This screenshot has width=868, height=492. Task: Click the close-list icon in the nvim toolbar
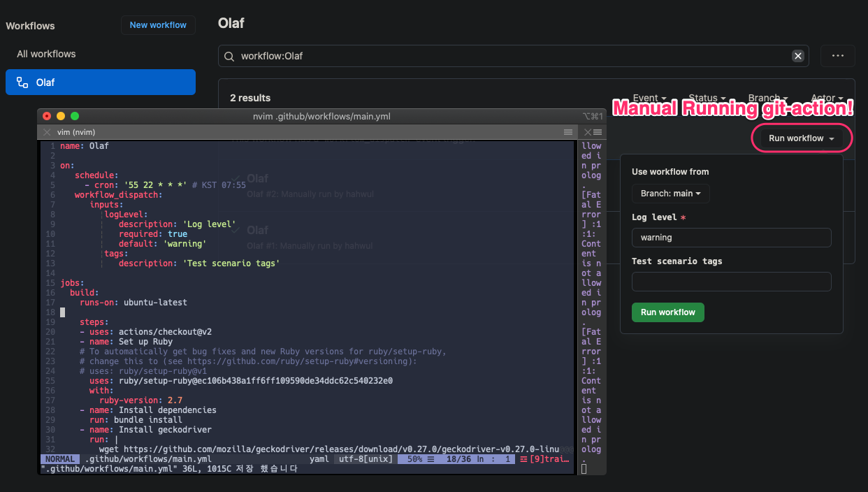[591, 132]
